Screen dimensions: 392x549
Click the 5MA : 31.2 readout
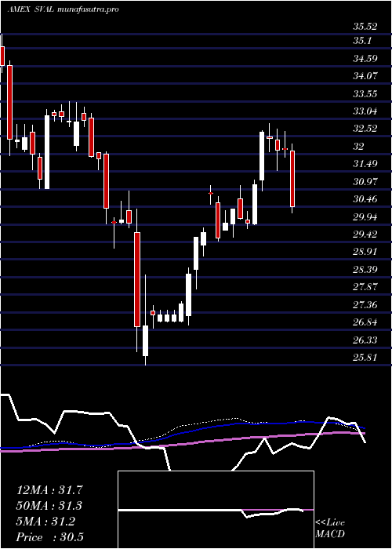[x=45, y=522]
